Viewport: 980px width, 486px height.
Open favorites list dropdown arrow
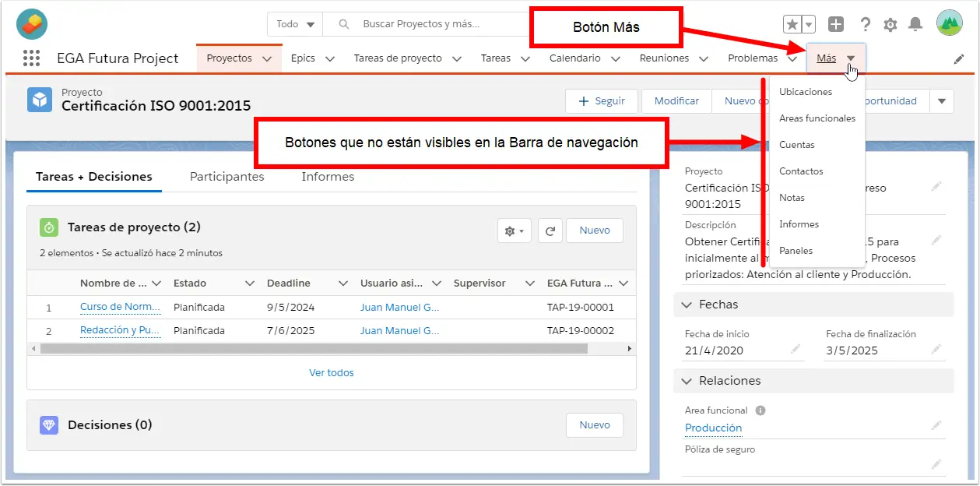(x=809, y=24)
